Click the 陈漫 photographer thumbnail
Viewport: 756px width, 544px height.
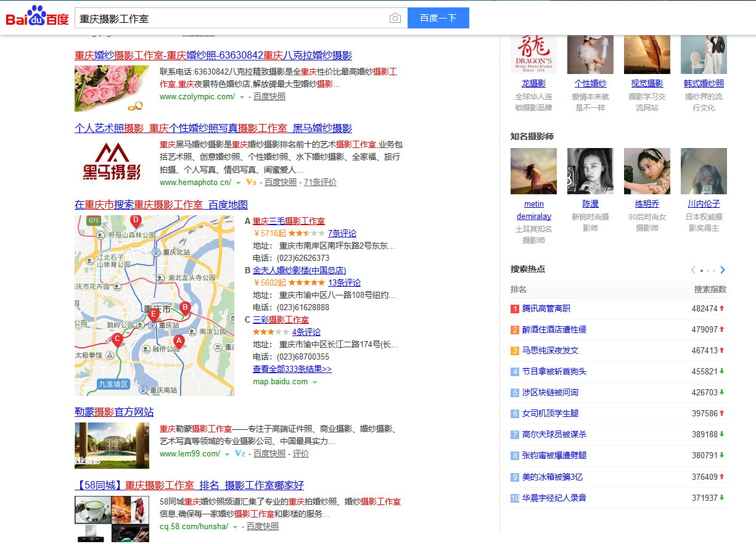[590, 171]
